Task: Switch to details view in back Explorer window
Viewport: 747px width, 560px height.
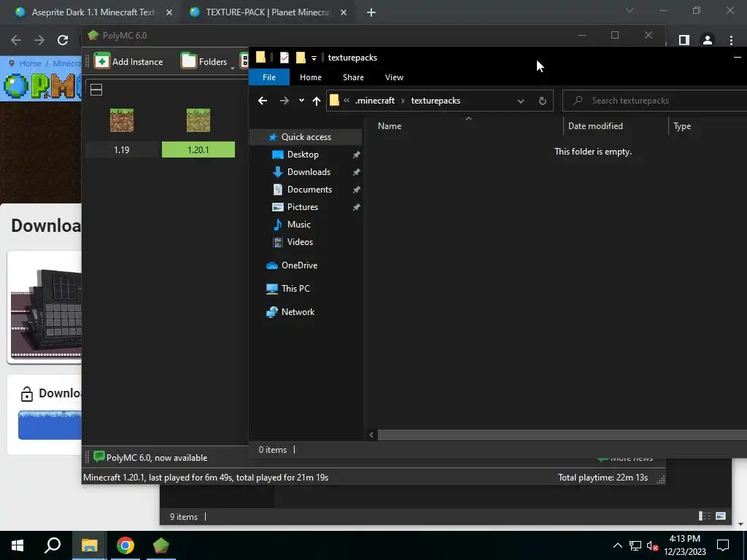Action: 705,516
